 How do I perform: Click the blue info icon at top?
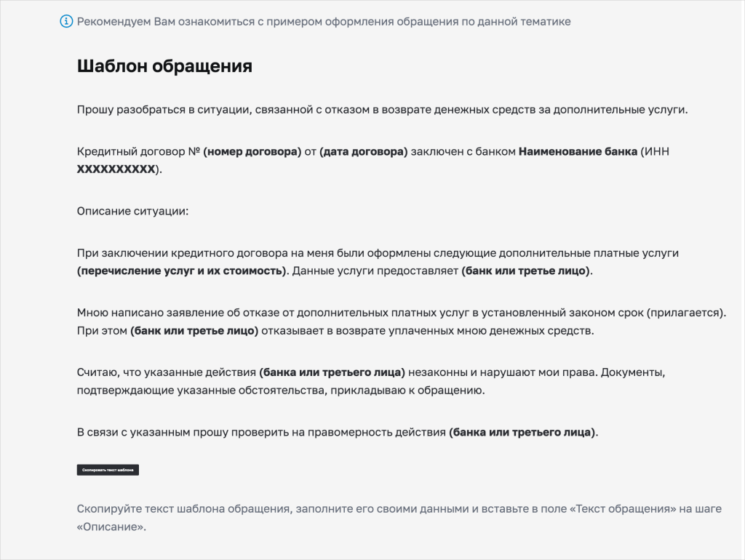(67, 22)
